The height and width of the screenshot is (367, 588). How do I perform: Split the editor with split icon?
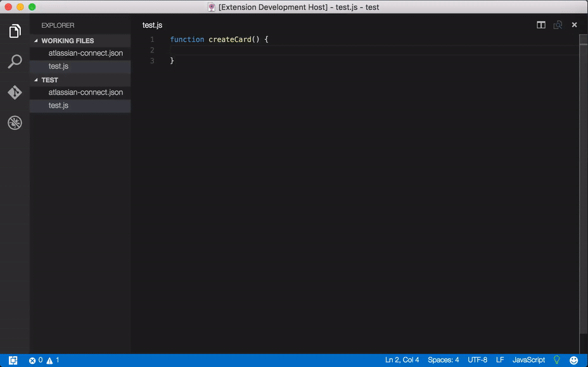pos(541,25)
